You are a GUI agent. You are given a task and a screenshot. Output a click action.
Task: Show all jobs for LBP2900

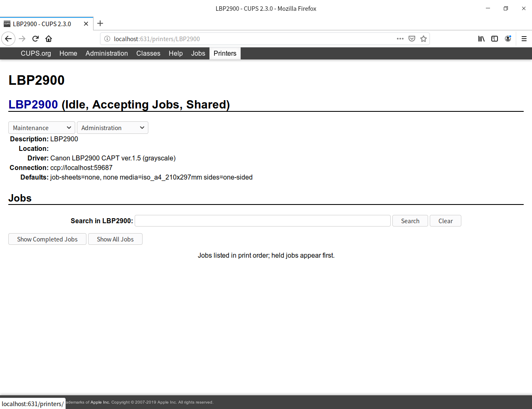[x=115, y=239]
